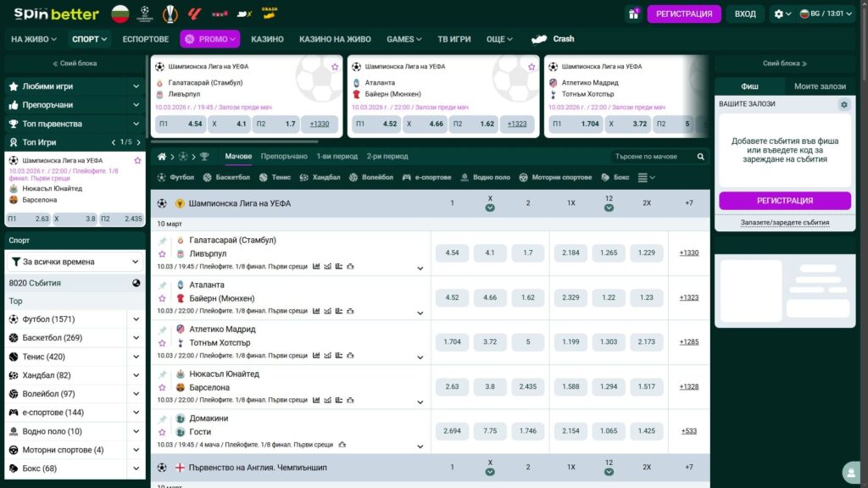Favorite the Top Games Нюкасъл card

[x=137, y=160]
